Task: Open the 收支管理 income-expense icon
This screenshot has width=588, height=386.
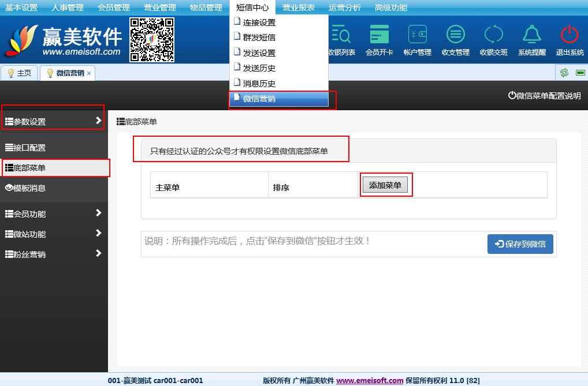Action: (455, 36)
